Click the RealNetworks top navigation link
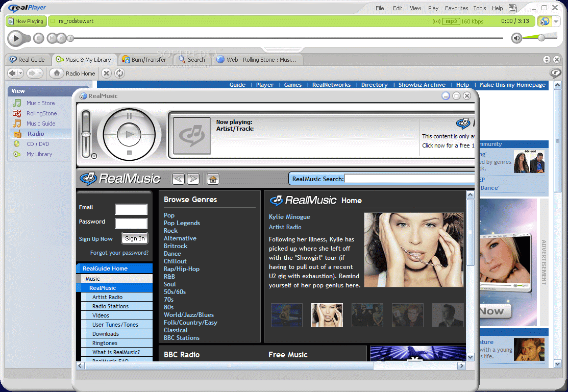This screenshot has width=568, height=392. click(x=331, y=85)
